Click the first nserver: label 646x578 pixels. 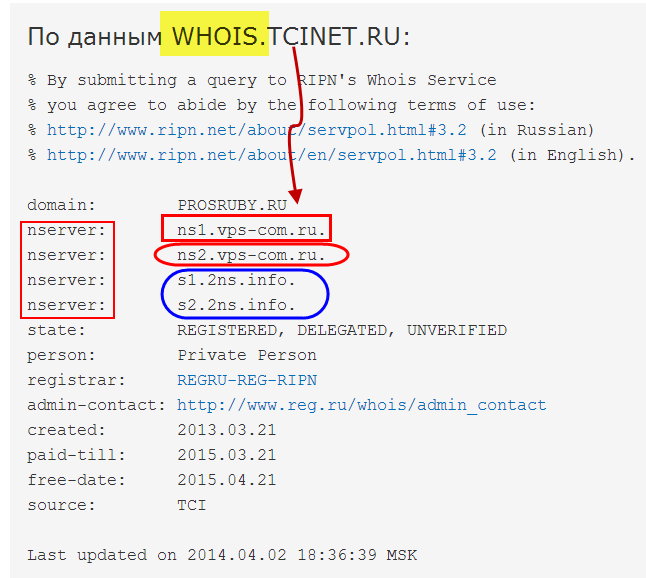[x=66, y=230]
